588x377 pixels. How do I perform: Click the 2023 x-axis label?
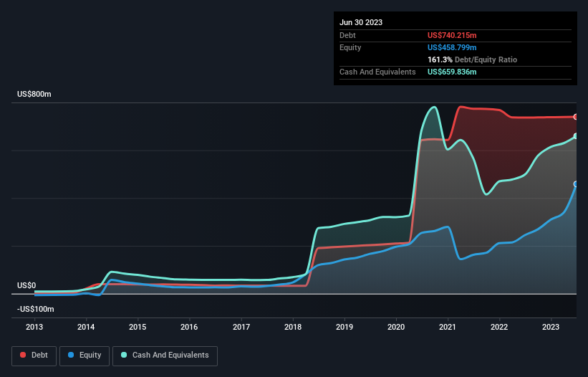(x=551, y=327)
